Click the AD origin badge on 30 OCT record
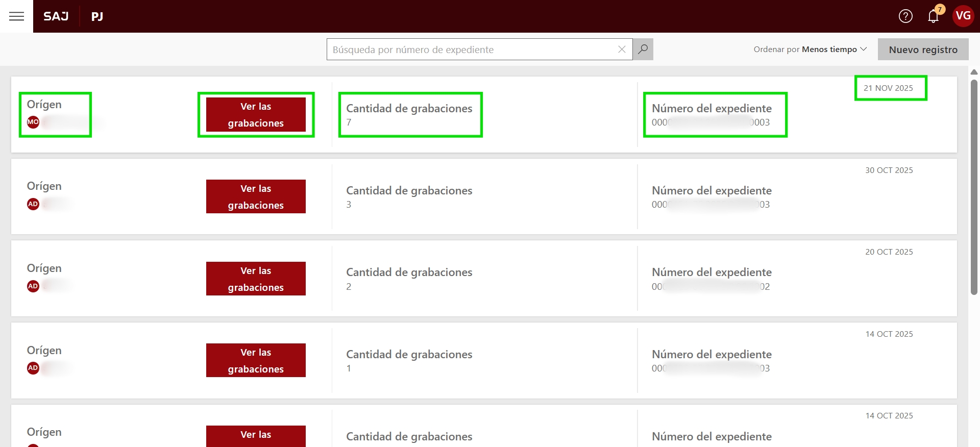 [x=33, y=204]
